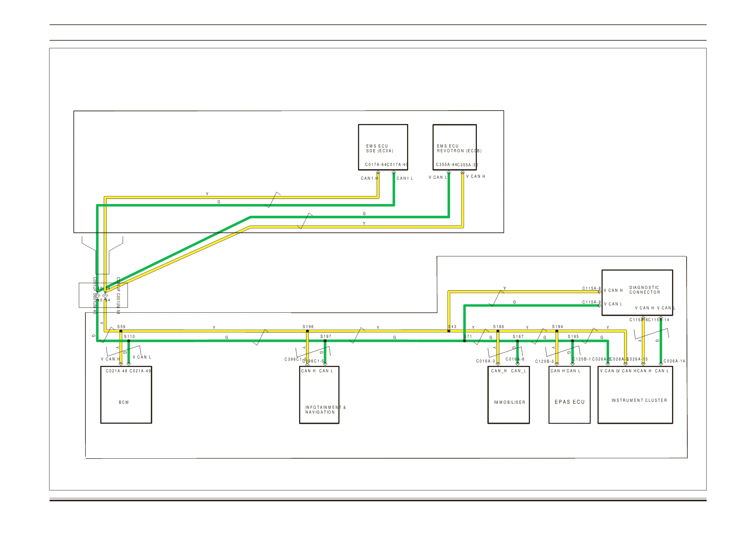The height and width of the screenshot is (535, 756).
Task: Select the EMS ECU Revotron box
Action: pyautogui.click(x=454, y=147)
